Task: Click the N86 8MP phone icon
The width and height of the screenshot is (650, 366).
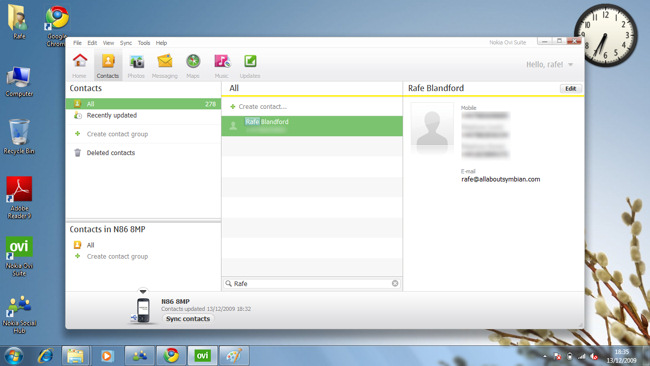Action: coord(143,310)
